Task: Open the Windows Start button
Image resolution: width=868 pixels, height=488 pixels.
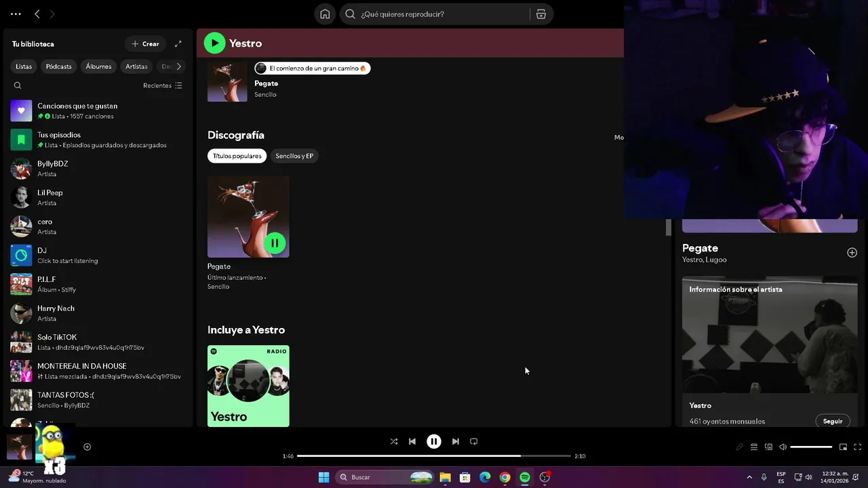Action: click(323, 477)
